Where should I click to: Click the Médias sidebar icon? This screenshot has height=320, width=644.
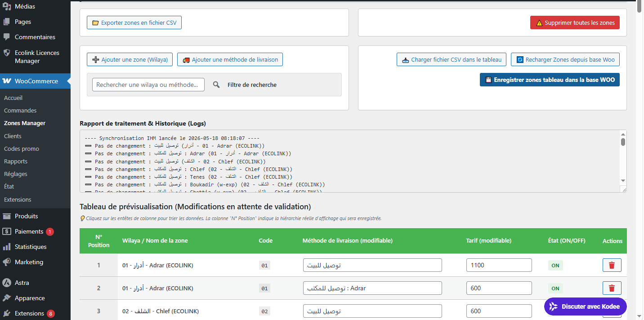click(x=7, y=6)
